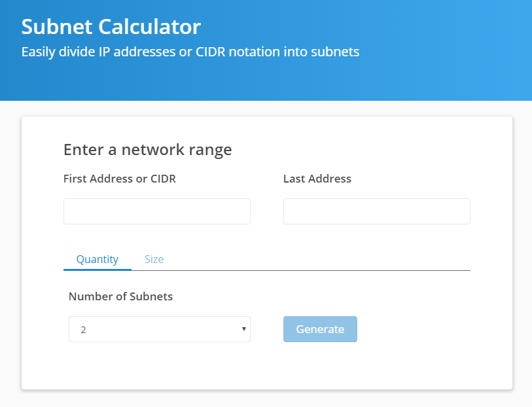532x407 pixels.
Task: Click the 'Last Address' label text
Action: click(x=317, y=179)
